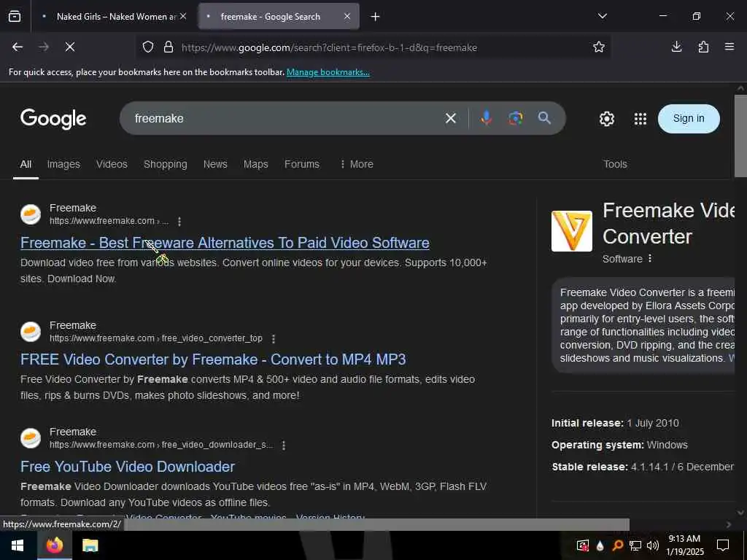The width and height of the screenshot is (747, 560).
Task: Open the volume speaker tray icon
Action: point(653,545)
